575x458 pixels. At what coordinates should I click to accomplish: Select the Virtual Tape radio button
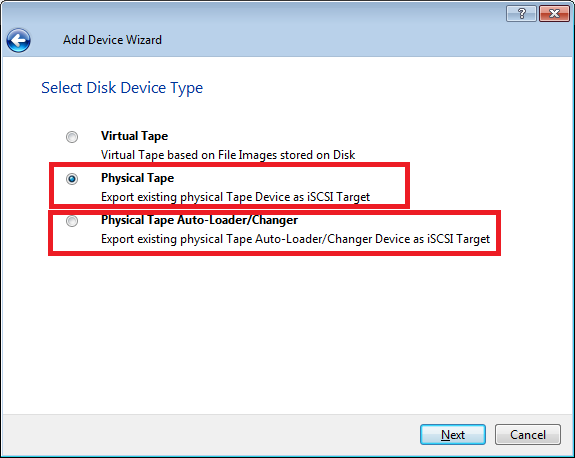coord(72,137)
